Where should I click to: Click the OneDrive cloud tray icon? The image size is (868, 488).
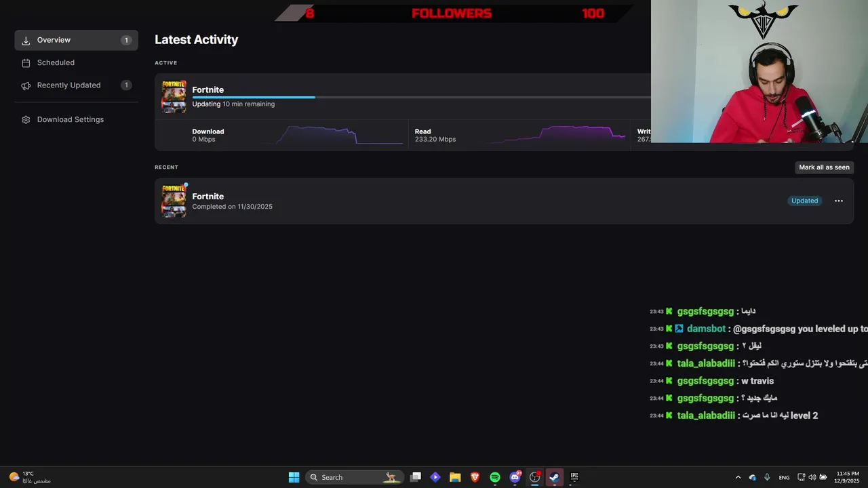coord(752,477)
